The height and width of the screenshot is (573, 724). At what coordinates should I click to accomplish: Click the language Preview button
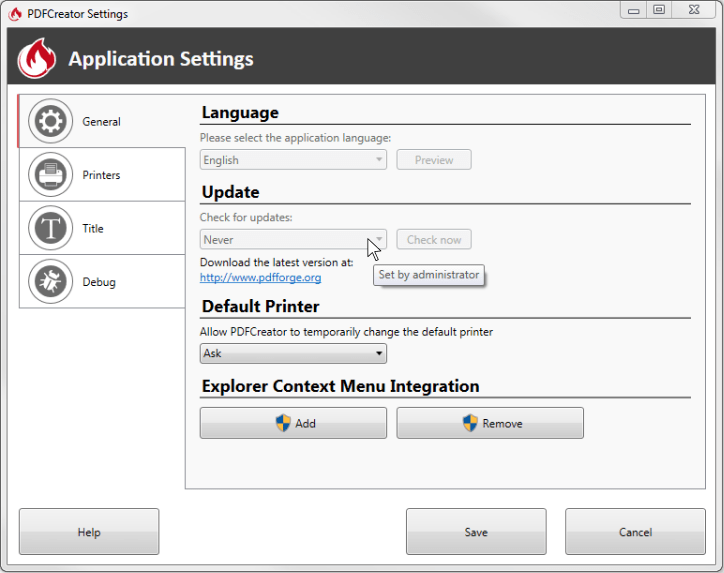tap(434, 160)
